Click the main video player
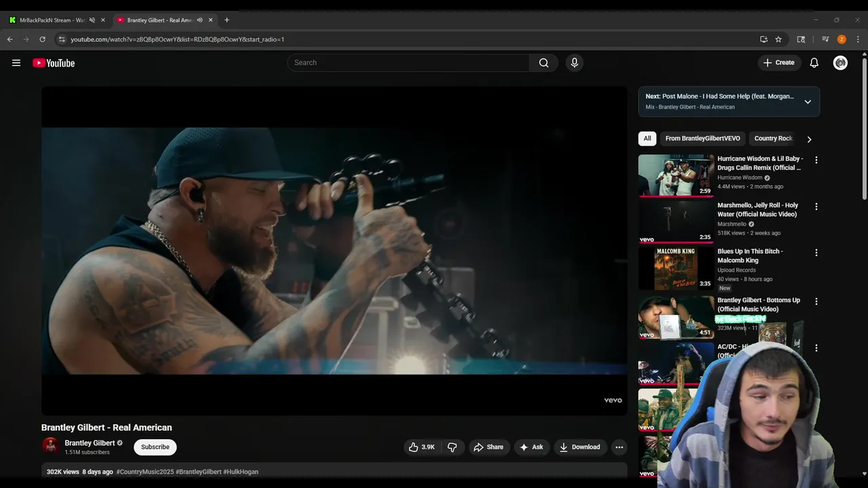The height and width of the screenshot is (488, 868). 334,251
